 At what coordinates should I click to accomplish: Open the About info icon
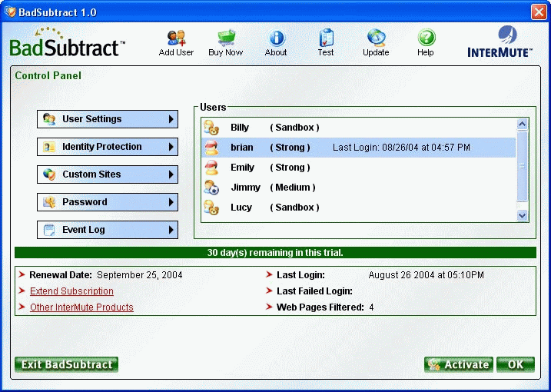(x=277, y=38)
